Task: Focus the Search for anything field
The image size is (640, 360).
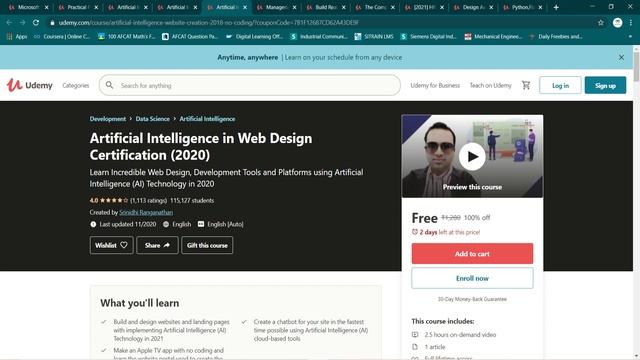Action: 250,85
